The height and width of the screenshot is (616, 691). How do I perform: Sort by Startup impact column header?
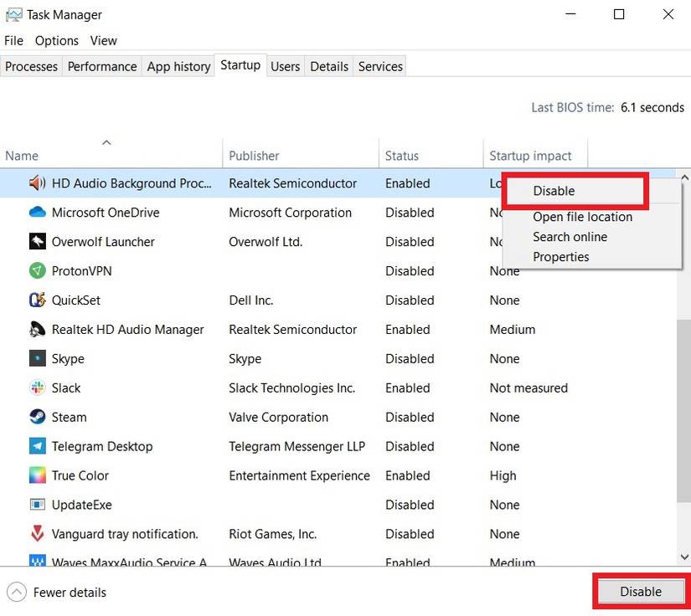pos(530,156)
